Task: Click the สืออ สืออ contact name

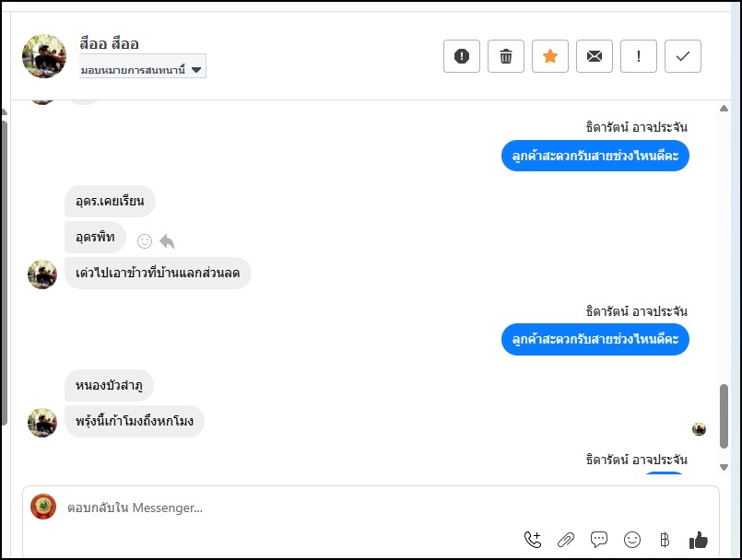Action: (110, 44)
